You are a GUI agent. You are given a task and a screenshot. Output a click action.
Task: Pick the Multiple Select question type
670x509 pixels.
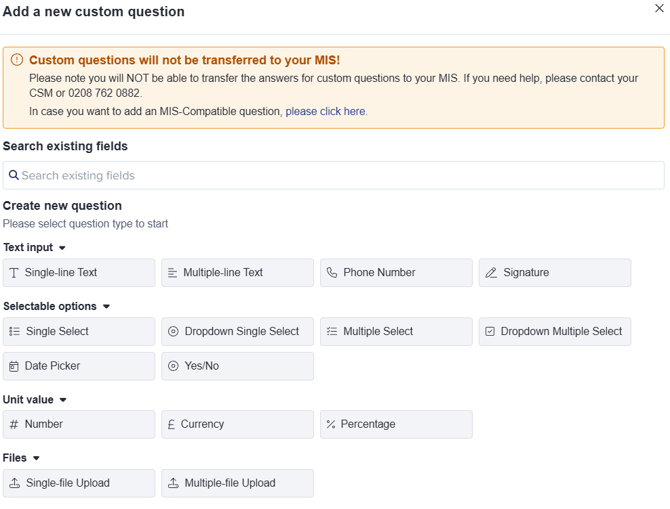coord(396,331)
